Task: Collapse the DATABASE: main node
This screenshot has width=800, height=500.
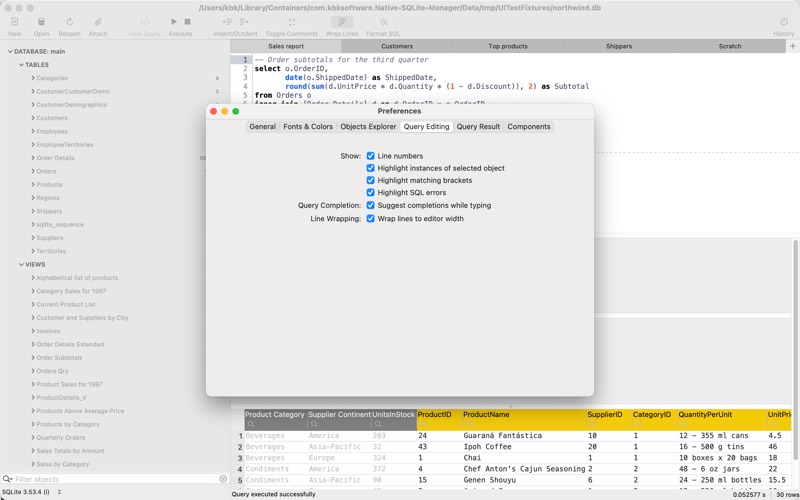Action: (10, 52)
